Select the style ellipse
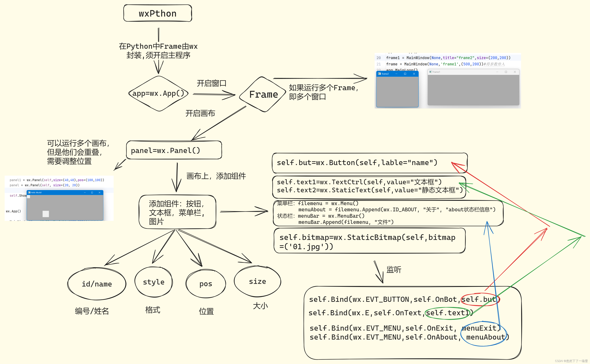The height and width of the screenshot is (364, 590). pos(154,282)
